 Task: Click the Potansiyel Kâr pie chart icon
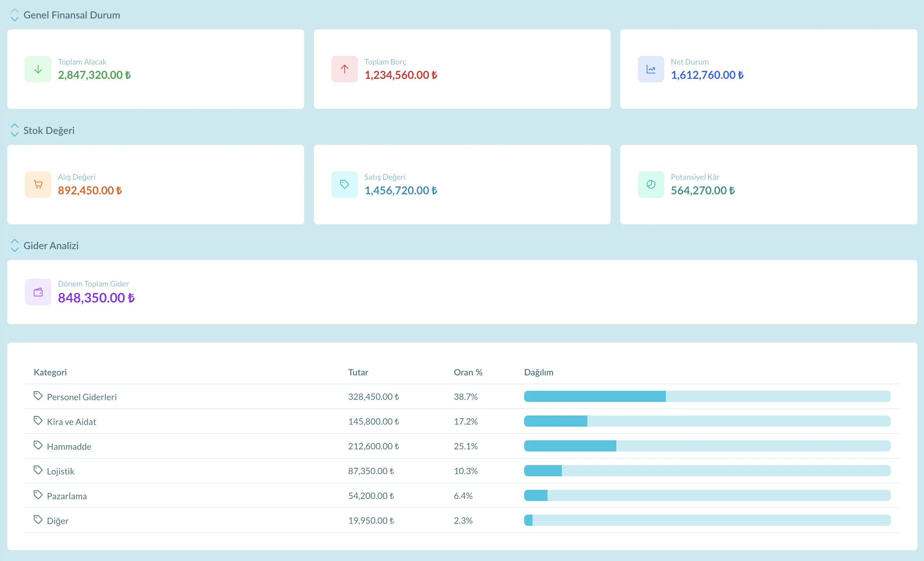(651, 184)
